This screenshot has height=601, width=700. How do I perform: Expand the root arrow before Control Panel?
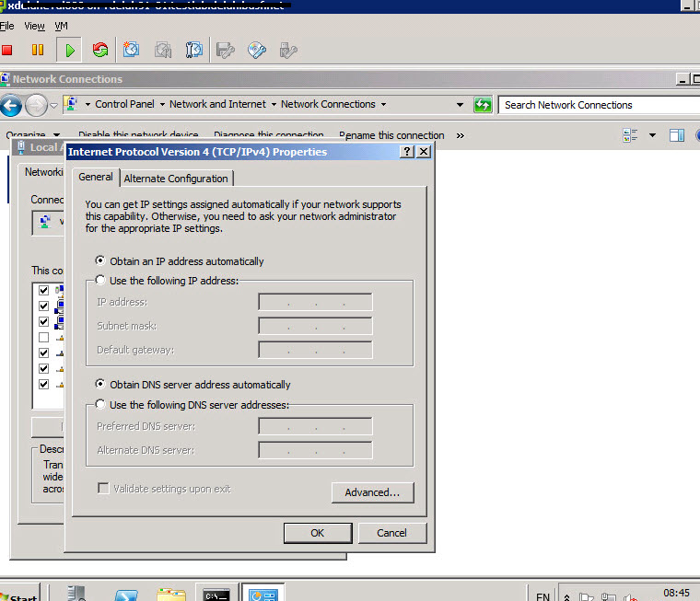tap(87, 104)
